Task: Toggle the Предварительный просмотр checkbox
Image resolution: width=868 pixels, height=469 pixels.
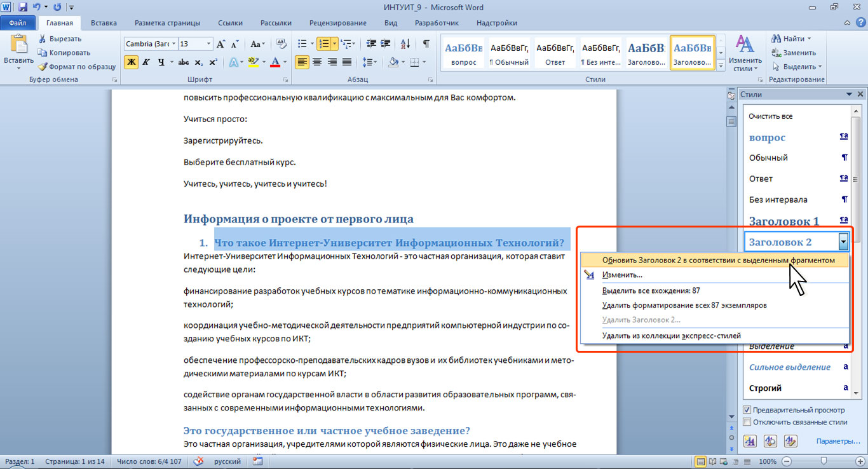Action: coord(747,411)
